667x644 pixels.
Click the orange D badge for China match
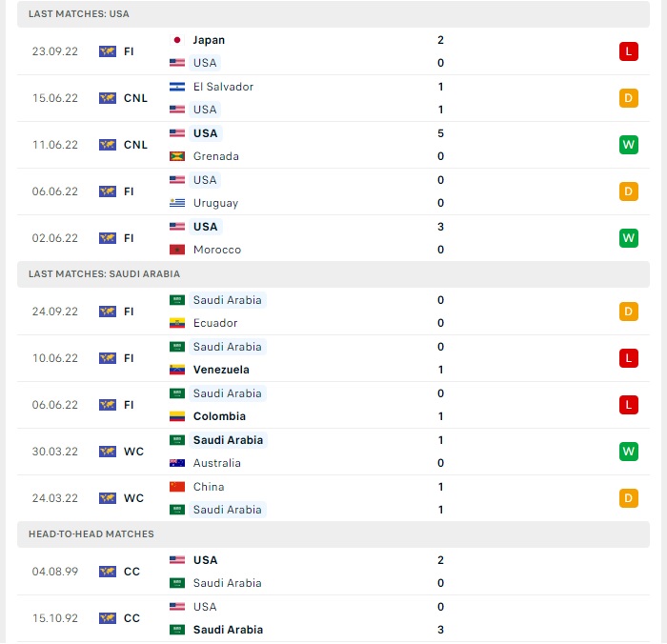click(x=628, y=498)
